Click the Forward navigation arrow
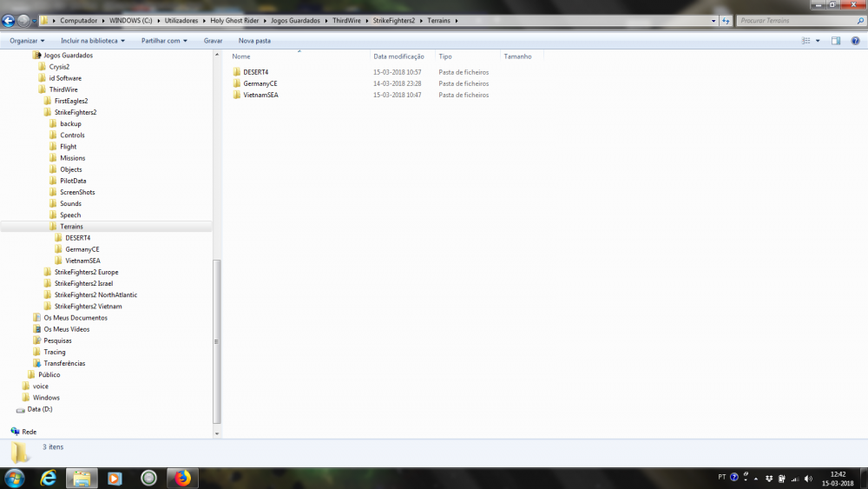The height and width of the screenshot is (489, 868). [x=23, y=21]
